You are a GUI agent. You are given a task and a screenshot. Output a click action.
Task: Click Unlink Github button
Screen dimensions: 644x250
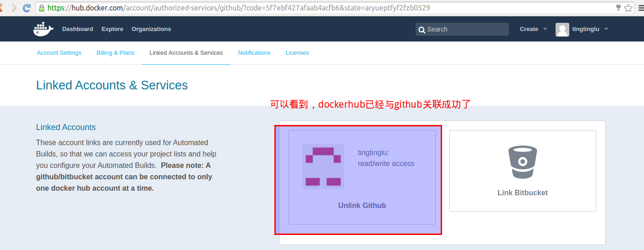coord(362,205)
